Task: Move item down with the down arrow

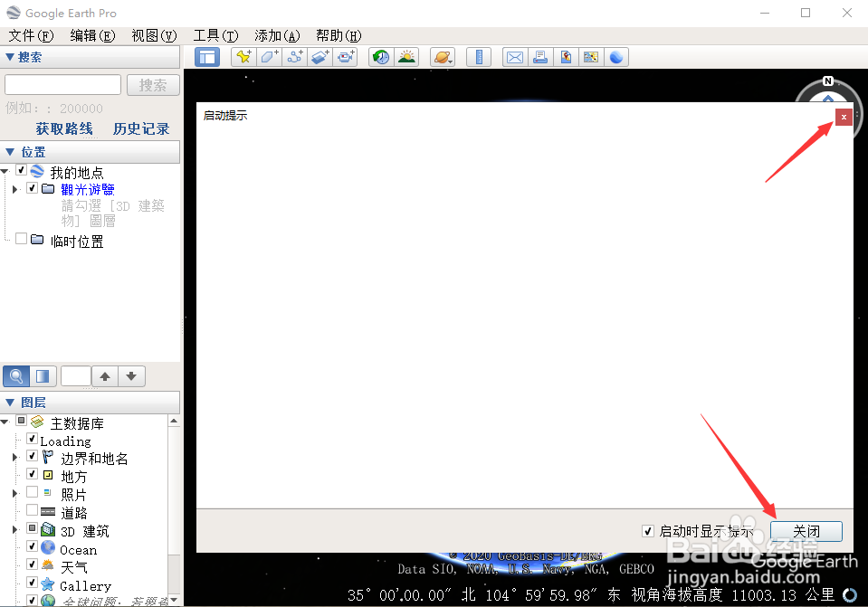Action: point(131,376)
